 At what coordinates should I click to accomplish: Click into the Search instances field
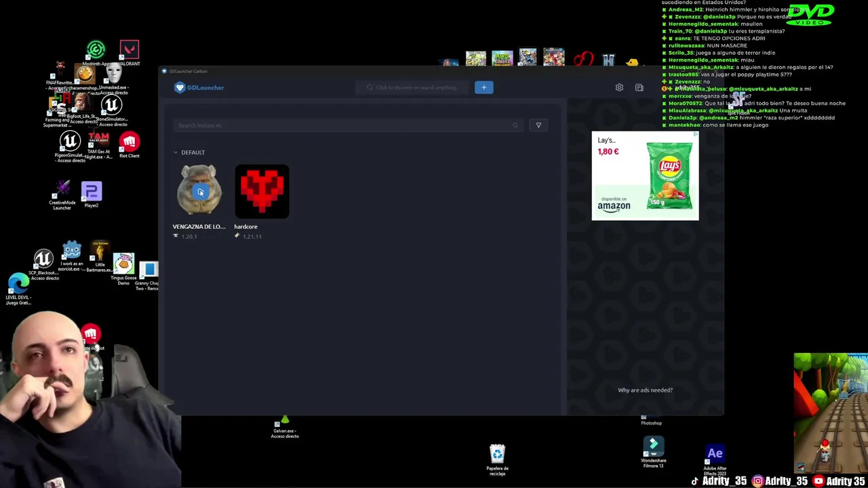[x=347, y=125]
